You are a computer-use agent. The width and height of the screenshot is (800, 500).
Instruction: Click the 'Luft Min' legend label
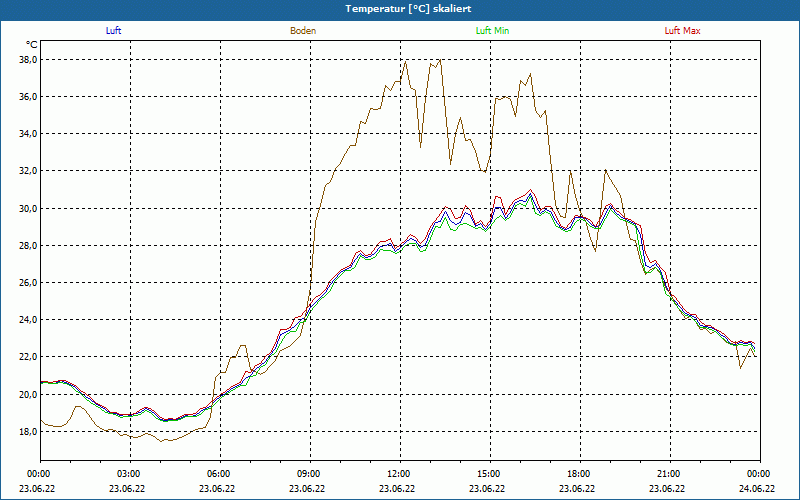492,31
